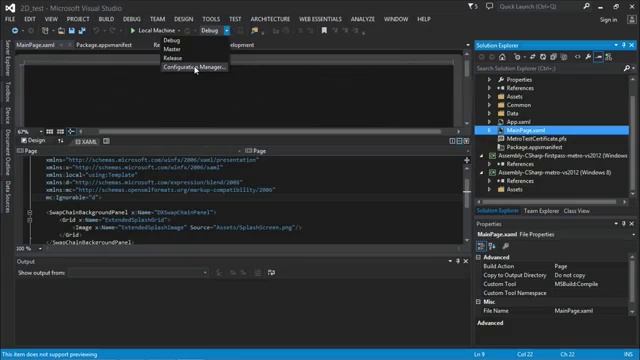Click the View Class Diagram icon

pos(609,57)
